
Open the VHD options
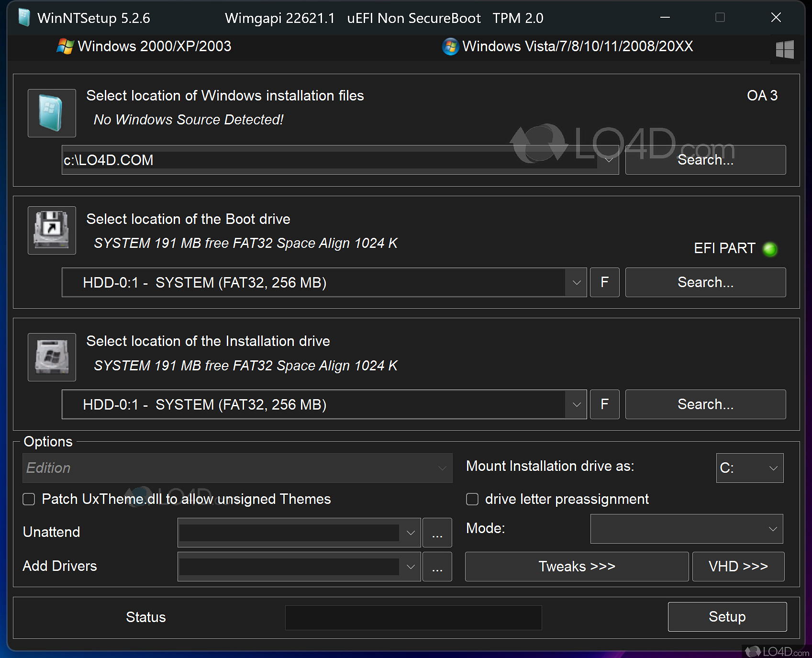738,567
